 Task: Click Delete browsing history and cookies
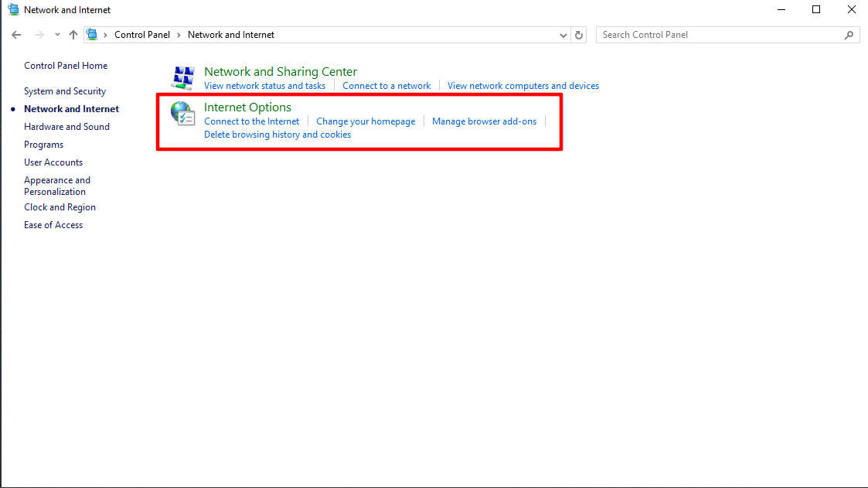[277, 135]
